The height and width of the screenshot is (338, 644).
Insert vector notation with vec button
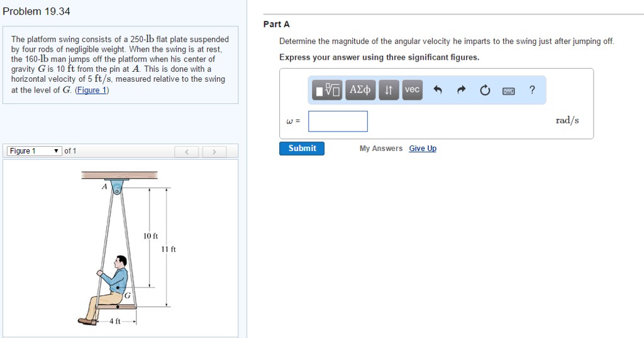click(x=412, y=89)
